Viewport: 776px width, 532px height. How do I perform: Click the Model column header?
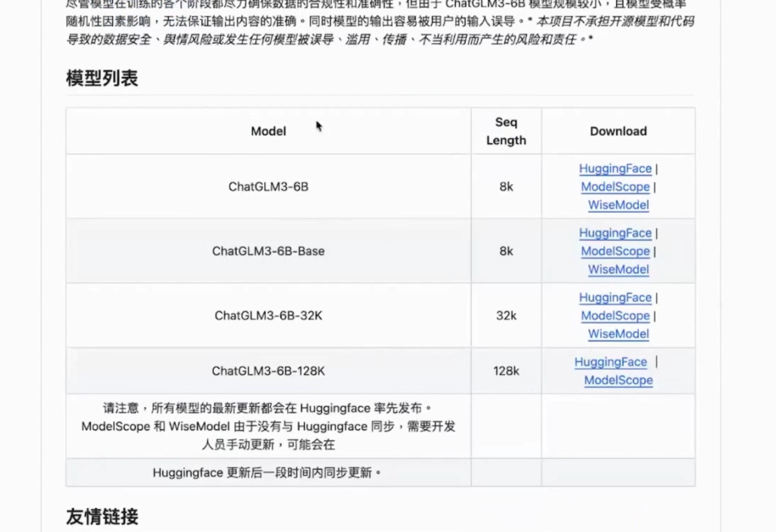click(268, 131)
